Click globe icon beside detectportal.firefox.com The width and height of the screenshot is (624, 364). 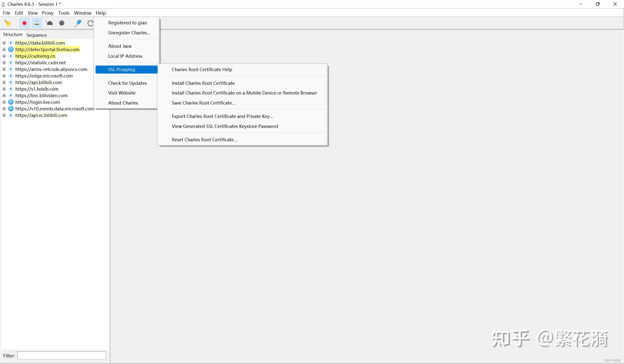tap(11, 49)
